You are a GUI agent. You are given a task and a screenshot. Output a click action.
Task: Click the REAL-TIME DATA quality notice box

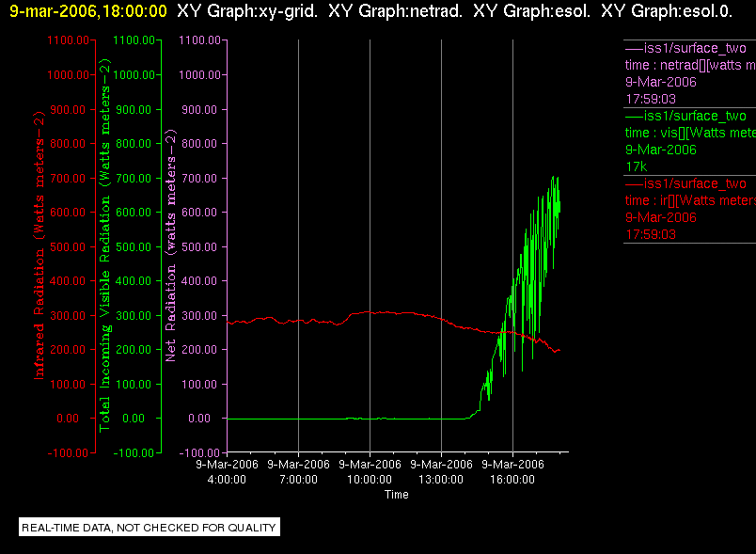(x=150, y=527)
